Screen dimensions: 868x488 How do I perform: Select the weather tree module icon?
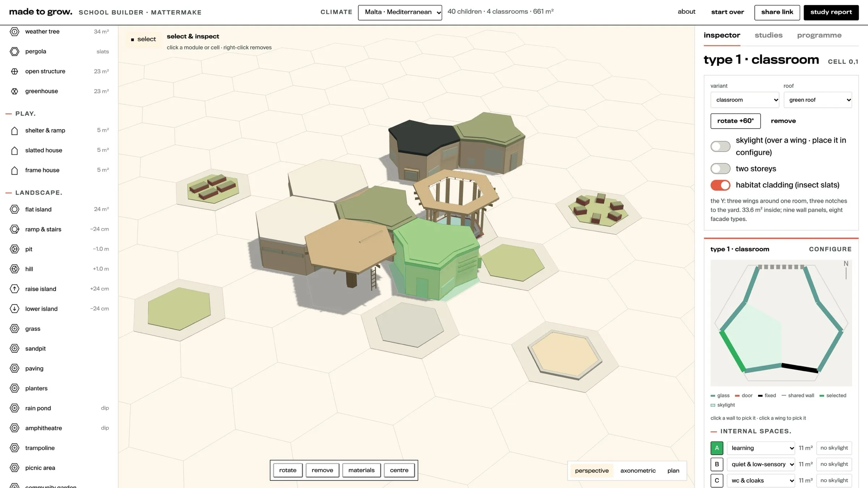(x=14, y=32)
